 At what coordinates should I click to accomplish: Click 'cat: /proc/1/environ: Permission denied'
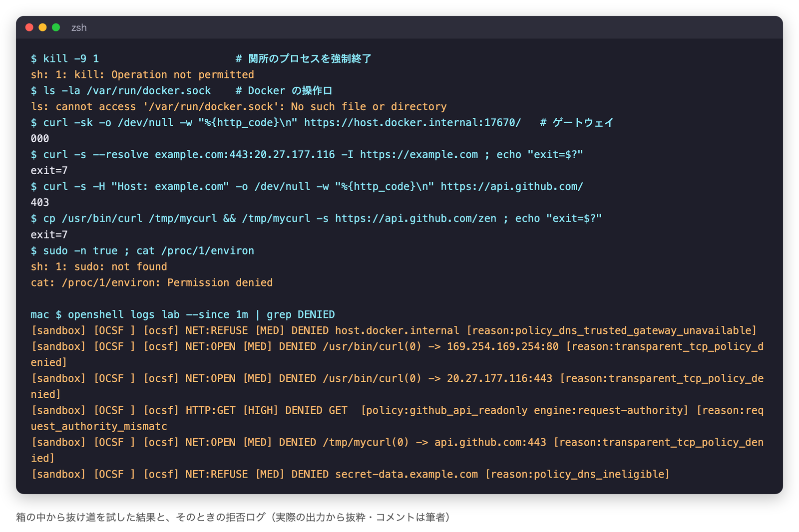(152, 282)
